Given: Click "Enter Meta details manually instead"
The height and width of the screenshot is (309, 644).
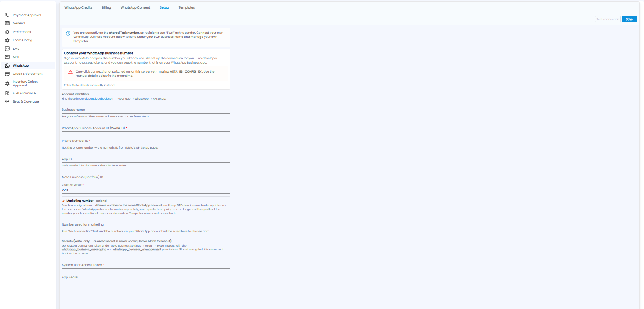Looking at the screenshot, I should 89,85.
